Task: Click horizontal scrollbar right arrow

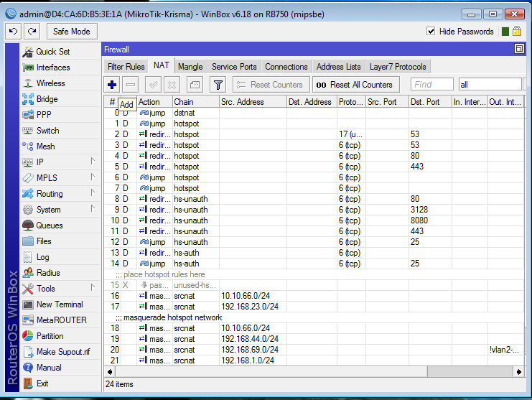Action: click(519, 372)
